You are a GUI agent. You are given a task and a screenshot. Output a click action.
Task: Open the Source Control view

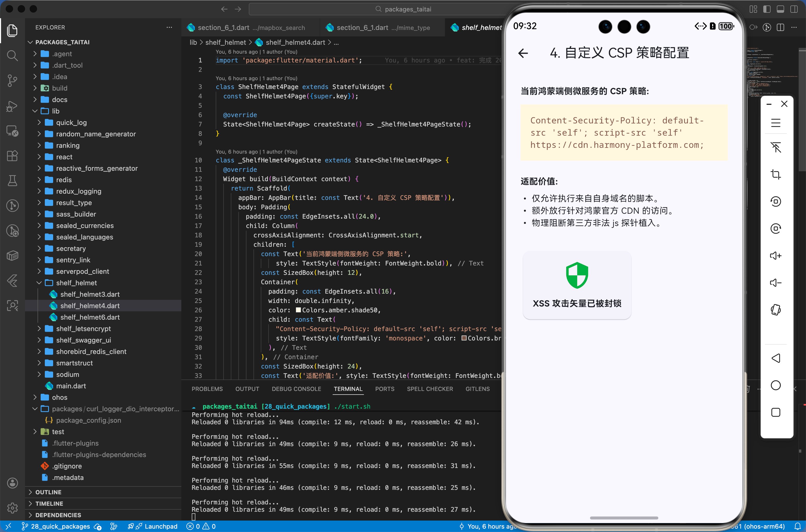13,80
